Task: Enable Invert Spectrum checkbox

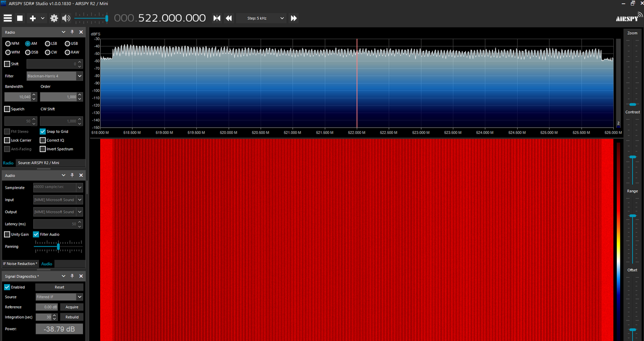Action: tap(43, 149)
